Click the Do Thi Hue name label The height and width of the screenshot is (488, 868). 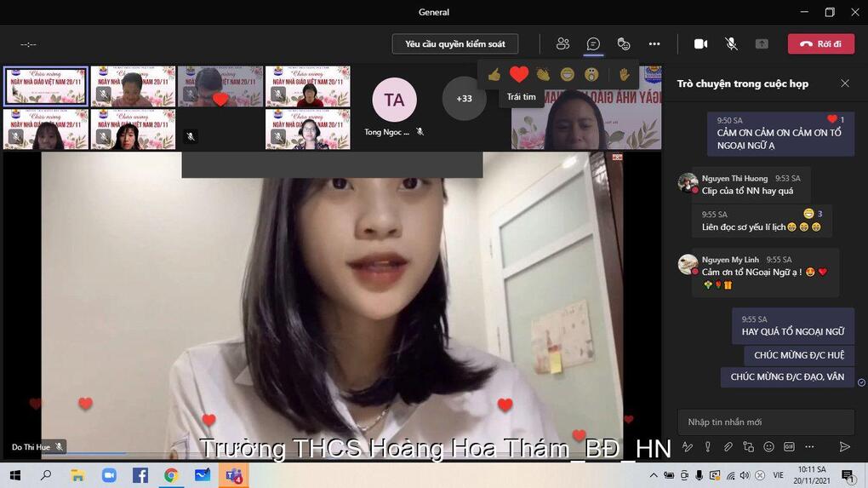coord(31,446)
